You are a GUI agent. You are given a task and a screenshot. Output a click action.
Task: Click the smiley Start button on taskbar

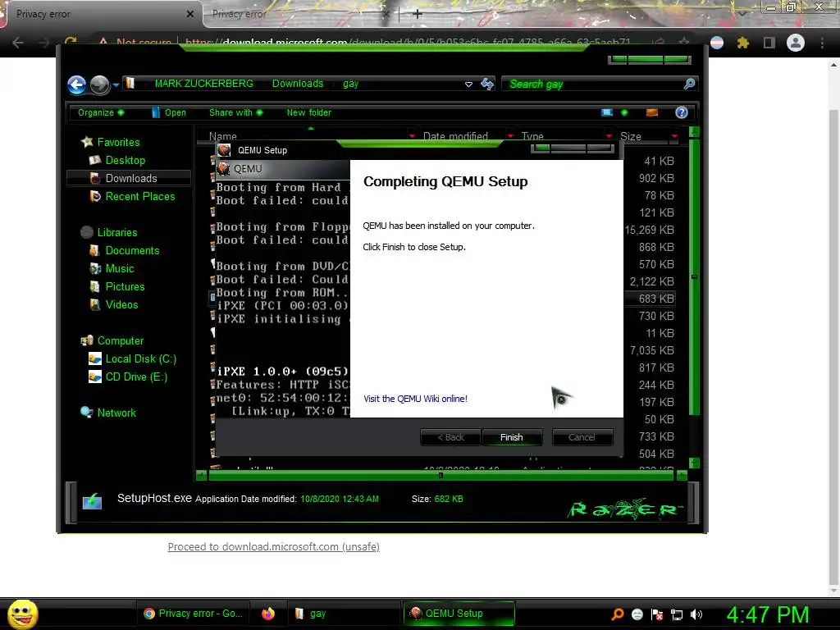[22, 614]
